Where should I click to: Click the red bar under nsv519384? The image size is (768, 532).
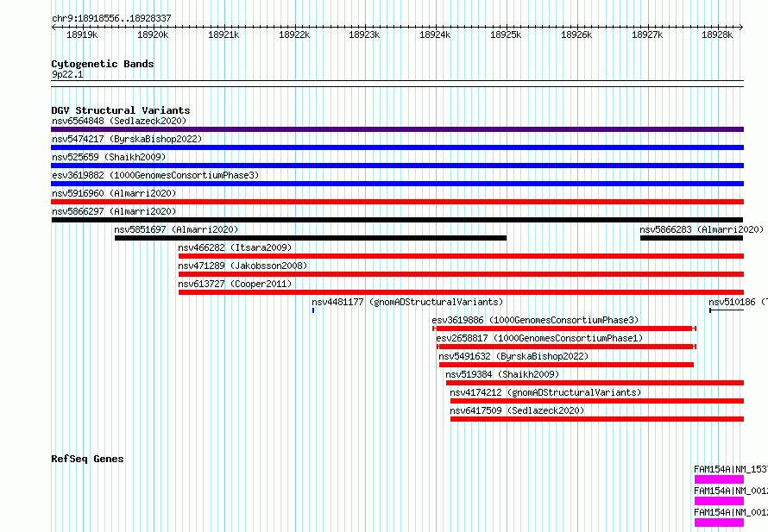pyautogui.click(x=595, y=383)
